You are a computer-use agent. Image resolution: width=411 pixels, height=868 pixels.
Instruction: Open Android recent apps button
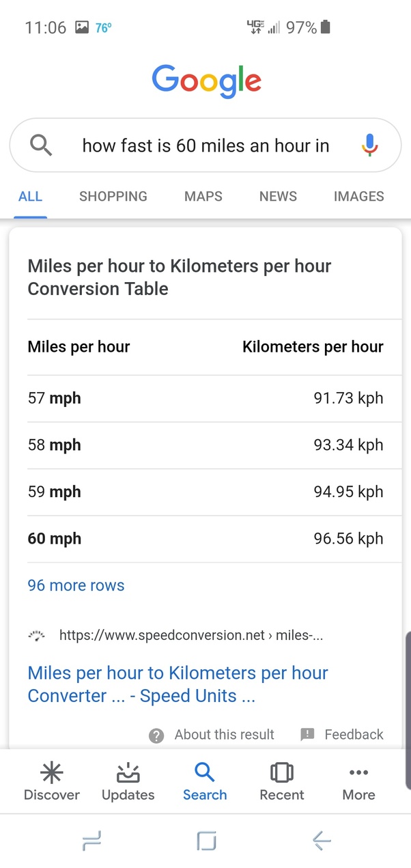[91, 841]
